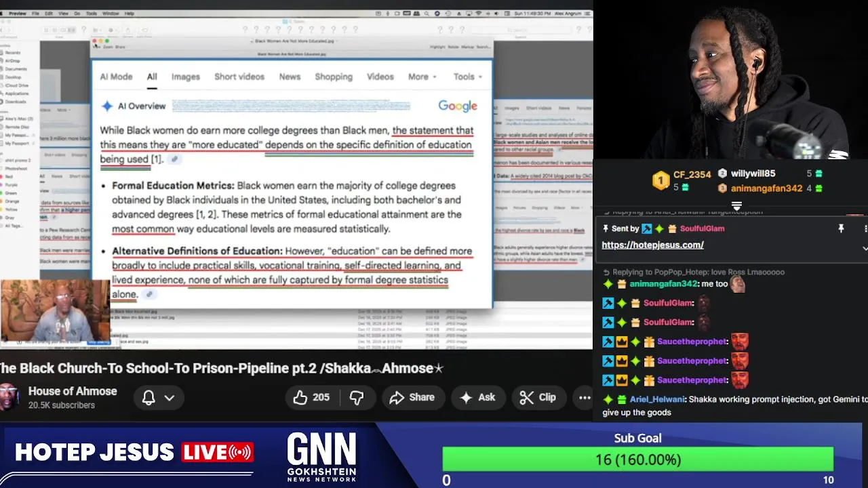Collapse the gifter leaderboard arrow
Viewport: 868px width, 488px height.
click(736, 206)
